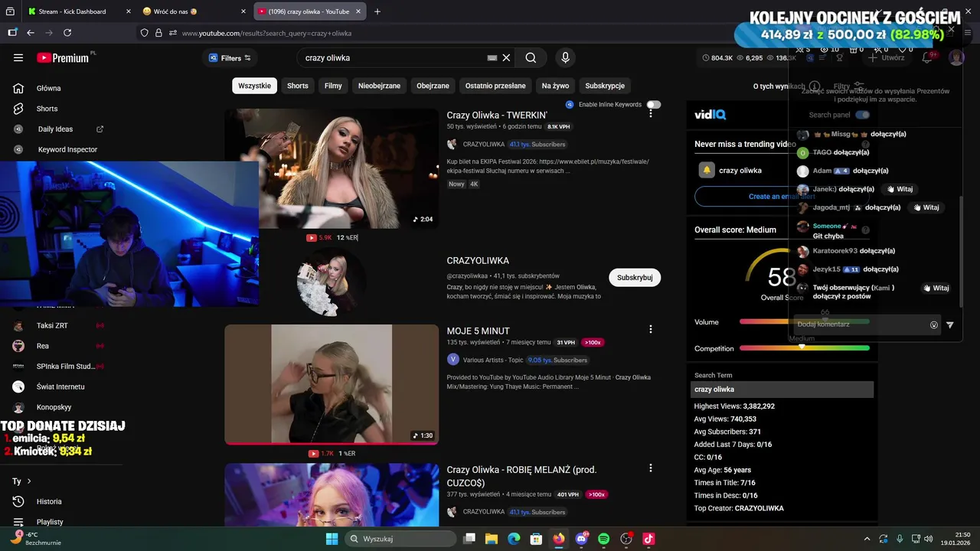Image resolution: width=980 pixels, height=551 pixels.
Task: Open the virtual keyboard in search box
Action: click(492, 58)
